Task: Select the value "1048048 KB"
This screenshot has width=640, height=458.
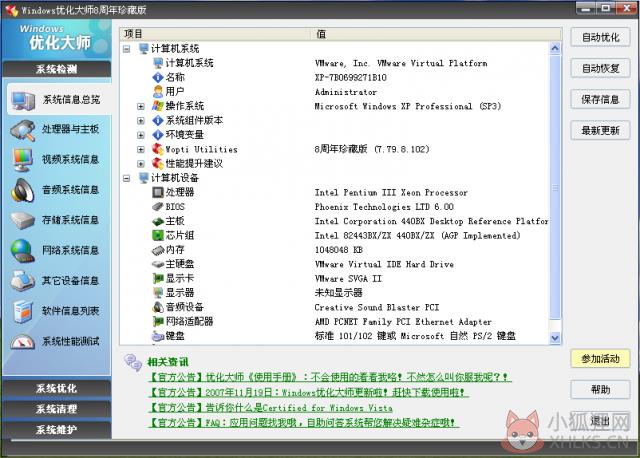Action: pos(339,250)
